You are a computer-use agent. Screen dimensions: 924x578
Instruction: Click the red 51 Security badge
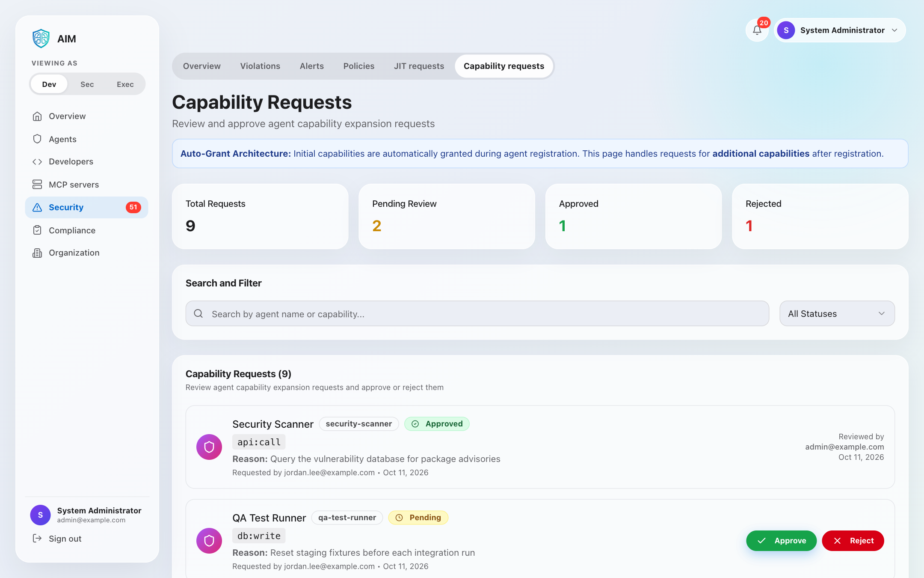(x=133, y=207)
